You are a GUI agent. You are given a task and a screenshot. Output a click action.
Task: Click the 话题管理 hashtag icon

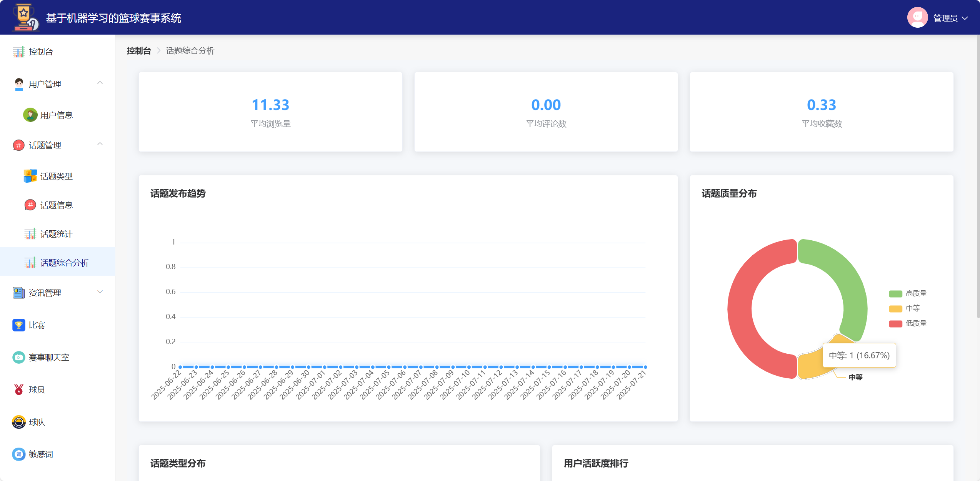(18, 145)
